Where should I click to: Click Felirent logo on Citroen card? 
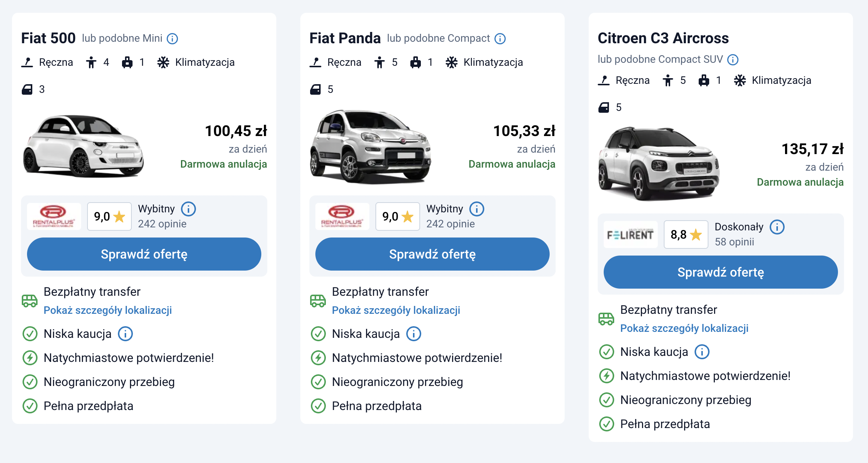click(630, 235)
